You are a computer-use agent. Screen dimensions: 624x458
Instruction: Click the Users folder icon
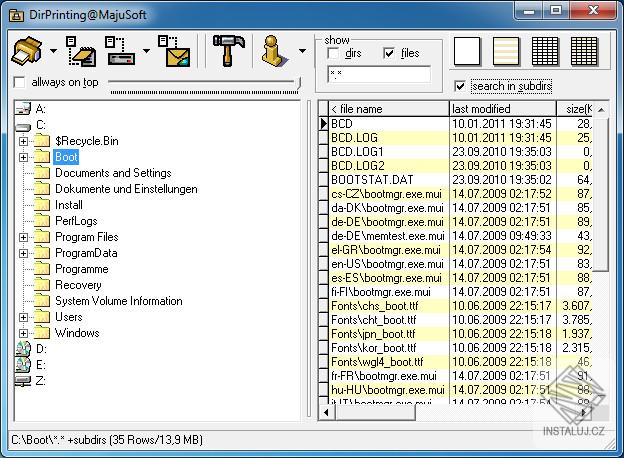pos(42,317)
